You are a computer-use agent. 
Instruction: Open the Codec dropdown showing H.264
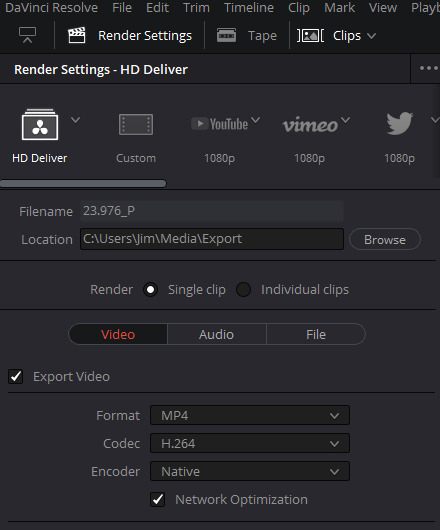tap(250, 443)
